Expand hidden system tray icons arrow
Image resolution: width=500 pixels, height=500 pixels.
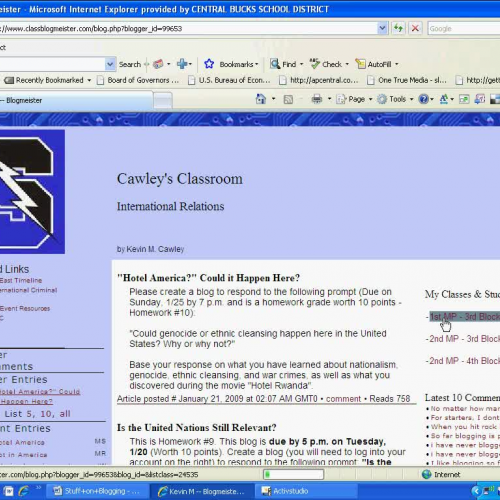[x=476, y=491]
